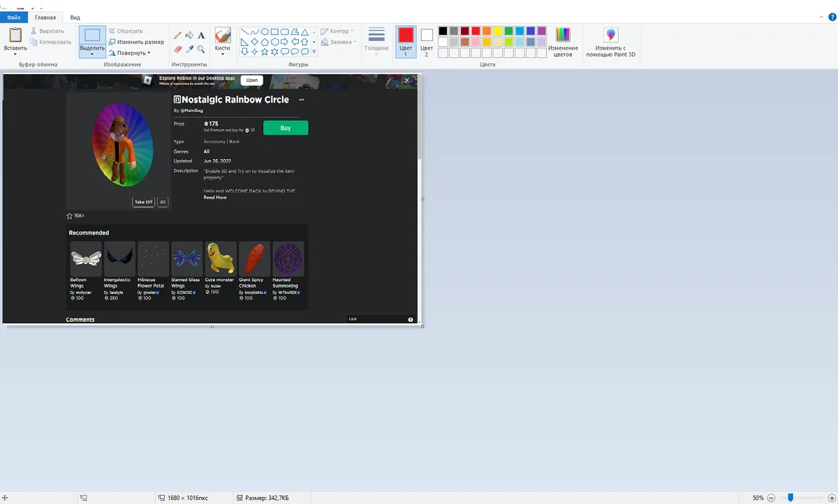
Task: Click the zoom in plus button
Action: (832, 498)
